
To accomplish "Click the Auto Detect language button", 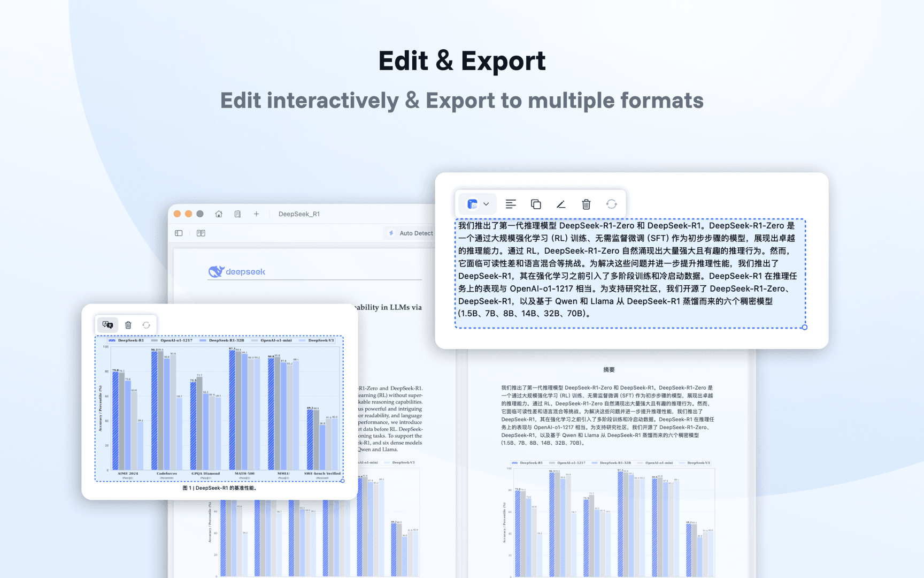I will click(x=411, y=233).
